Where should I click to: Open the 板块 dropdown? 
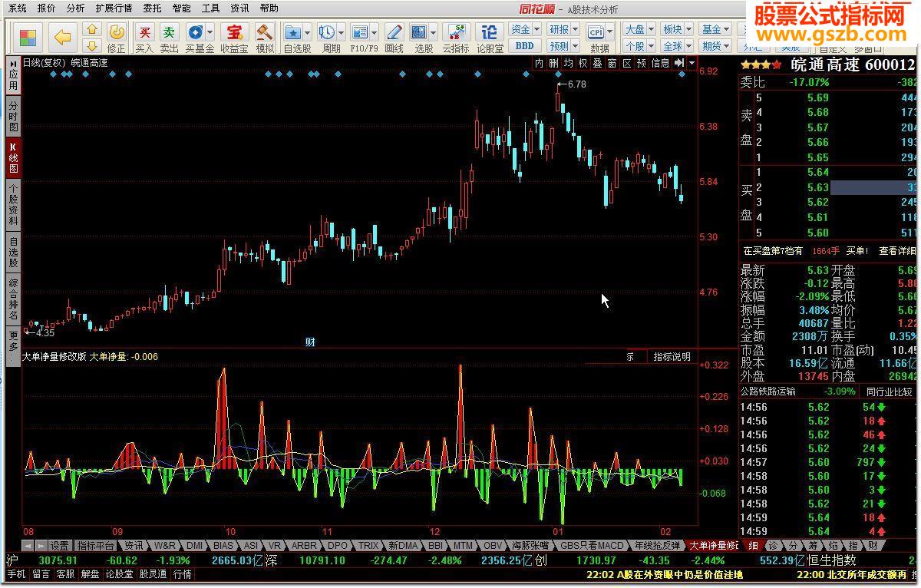pos(677,30)
